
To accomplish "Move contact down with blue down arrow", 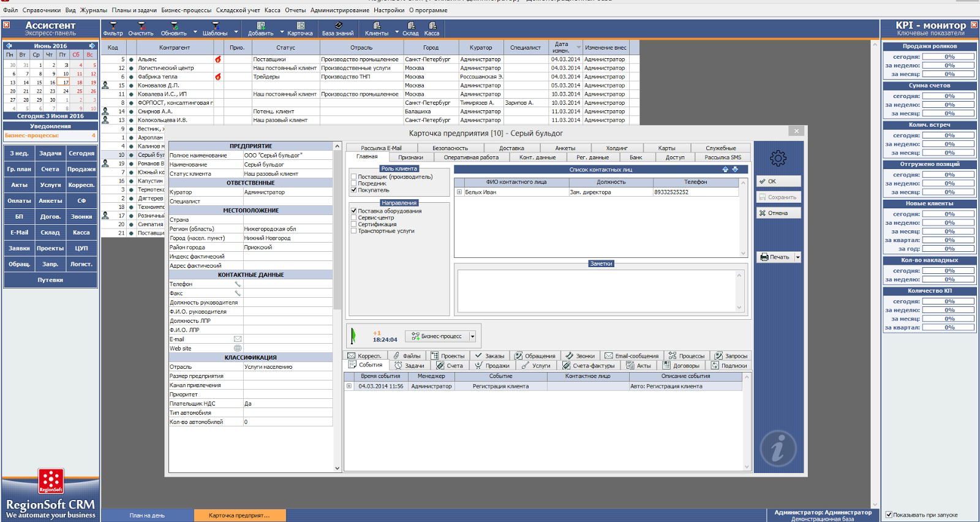I will (735, 170).
